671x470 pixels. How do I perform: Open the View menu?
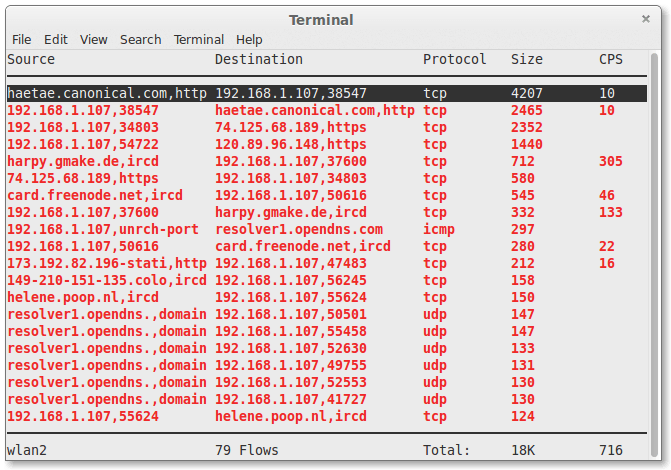93,40
